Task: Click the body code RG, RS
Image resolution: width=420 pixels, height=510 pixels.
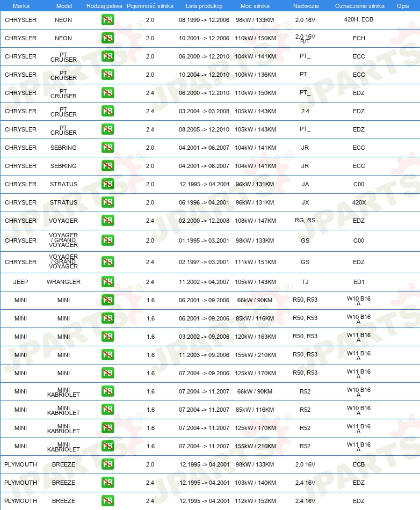Action: [x=305, y=220]
